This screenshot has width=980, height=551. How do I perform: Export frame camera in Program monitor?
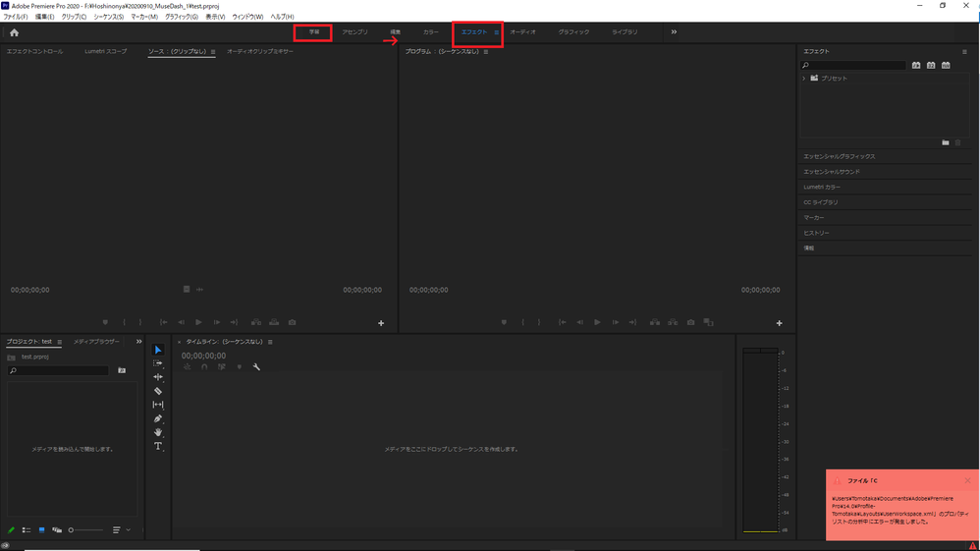click(690, 323)
